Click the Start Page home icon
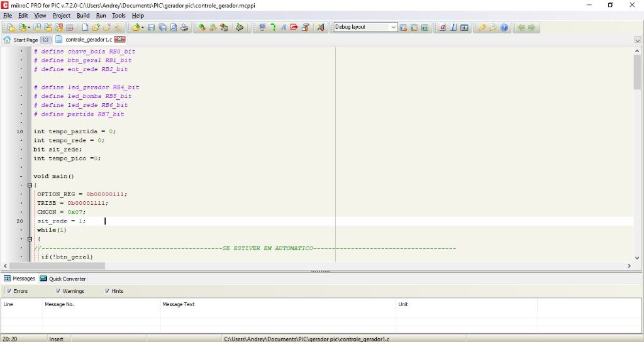The height and width of the screenshot is (342, 644). [x=8, y=40]
